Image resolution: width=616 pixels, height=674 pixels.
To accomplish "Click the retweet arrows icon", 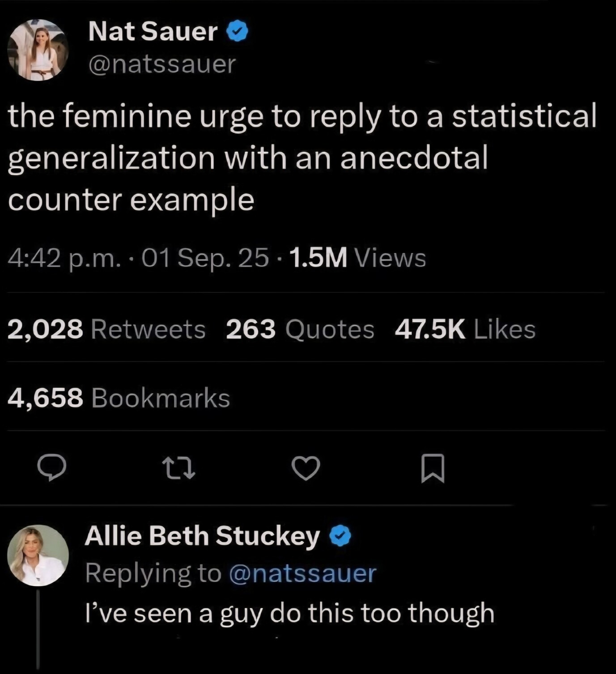I will pyautogui.click(x=178, y=468).
